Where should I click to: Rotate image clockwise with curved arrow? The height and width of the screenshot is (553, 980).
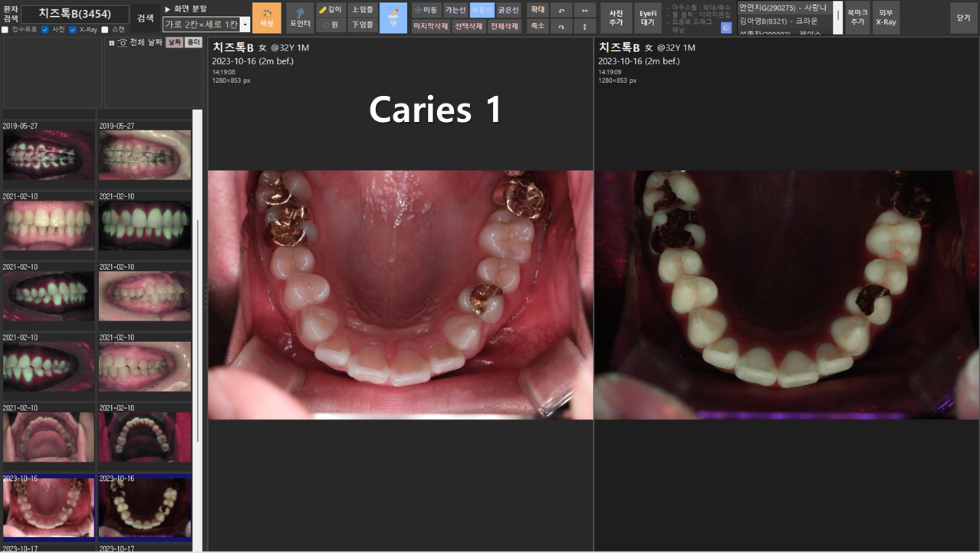point(561,25)
